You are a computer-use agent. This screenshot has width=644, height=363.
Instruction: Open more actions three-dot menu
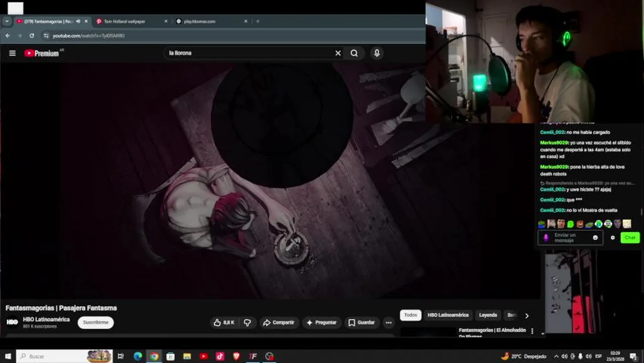point(388,323)
